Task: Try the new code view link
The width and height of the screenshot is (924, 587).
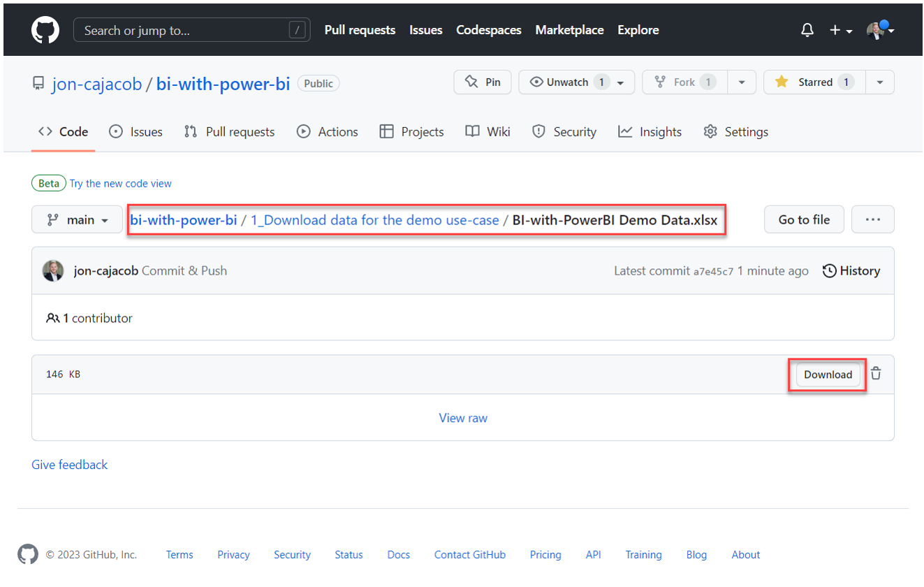Action: (121, 183)
